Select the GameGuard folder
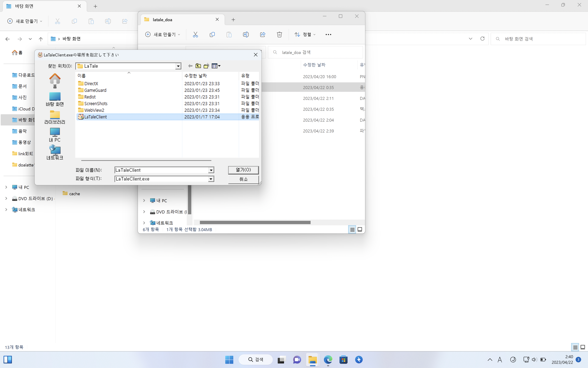Screen dimensions: 588x368 92,90
